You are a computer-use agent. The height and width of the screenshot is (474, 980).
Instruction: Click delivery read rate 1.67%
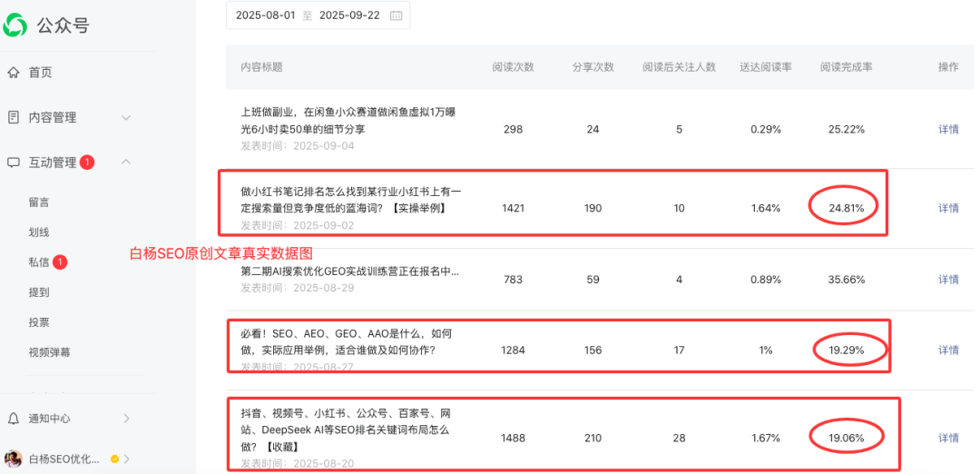click(x=766, y=439)
